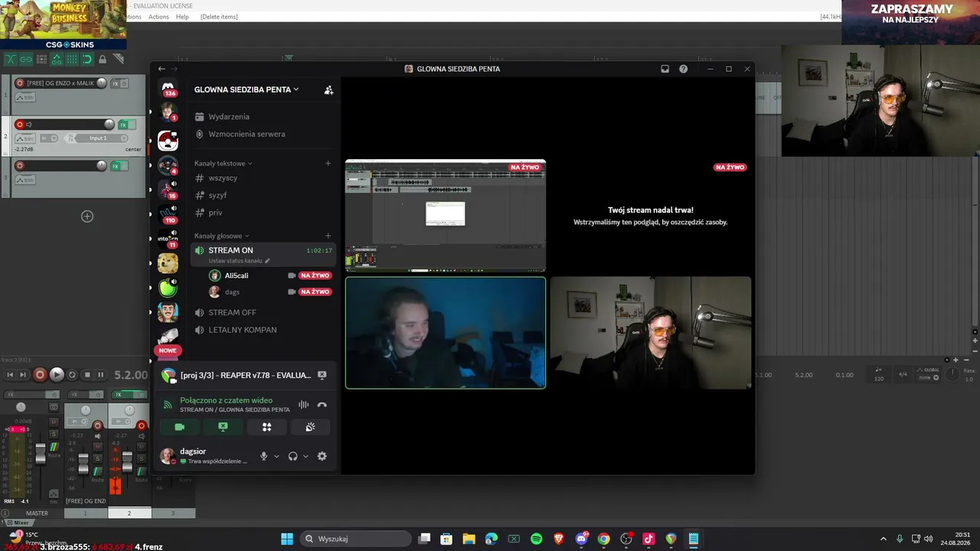Adjust mixer track 2 volume fader
This screenshot has height=551, width=980.
127,461
